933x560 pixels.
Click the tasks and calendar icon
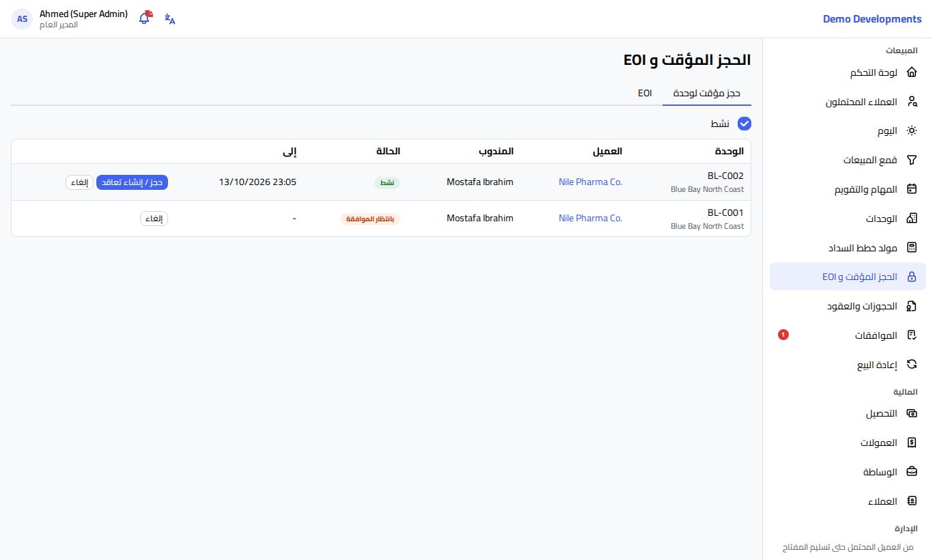(x=911, y=189)
